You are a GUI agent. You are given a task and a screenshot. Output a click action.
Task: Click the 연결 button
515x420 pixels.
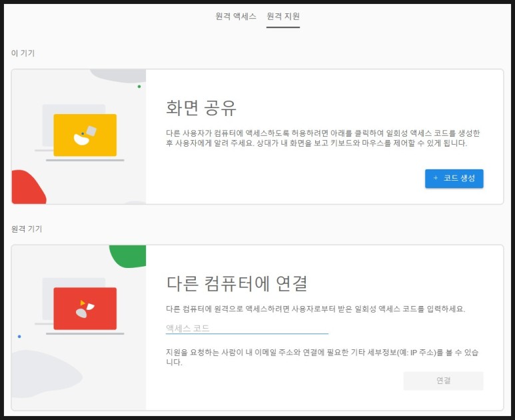tap(443, 381)
